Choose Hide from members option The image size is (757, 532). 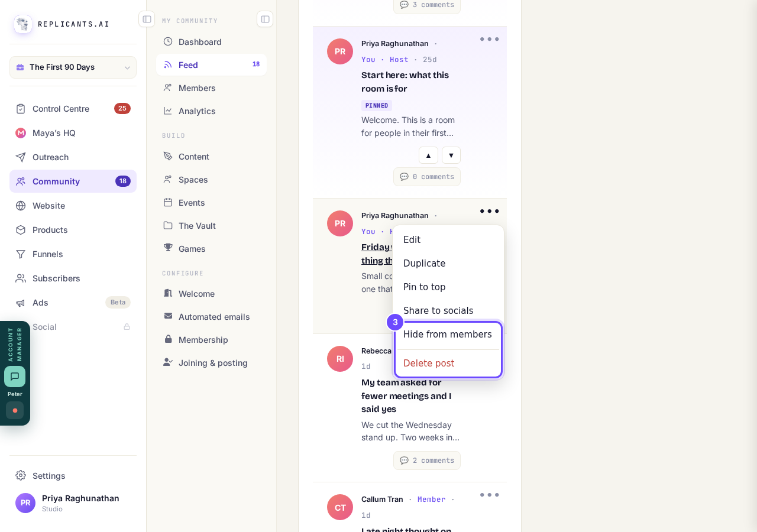(x=448, y=335)
